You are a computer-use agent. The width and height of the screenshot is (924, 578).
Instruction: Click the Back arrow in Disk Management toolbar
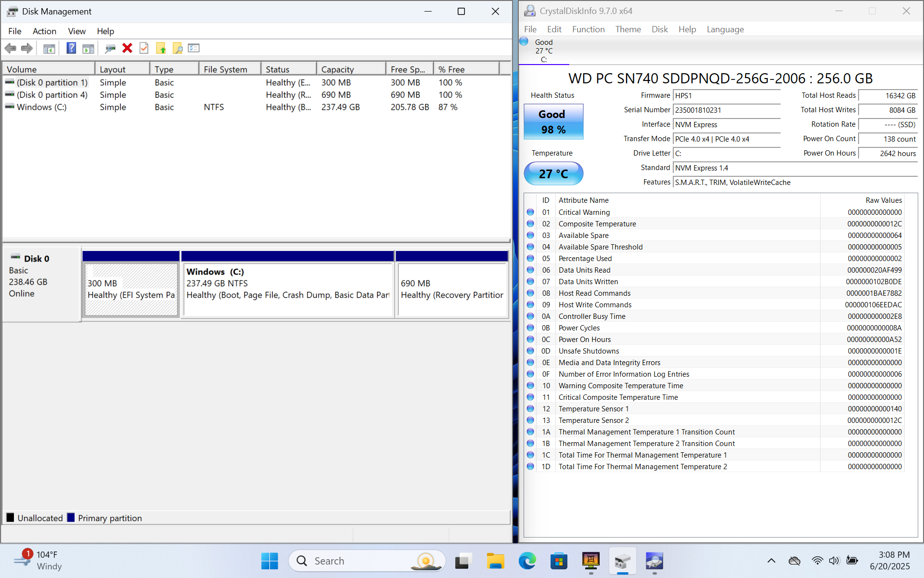(10, 48)
